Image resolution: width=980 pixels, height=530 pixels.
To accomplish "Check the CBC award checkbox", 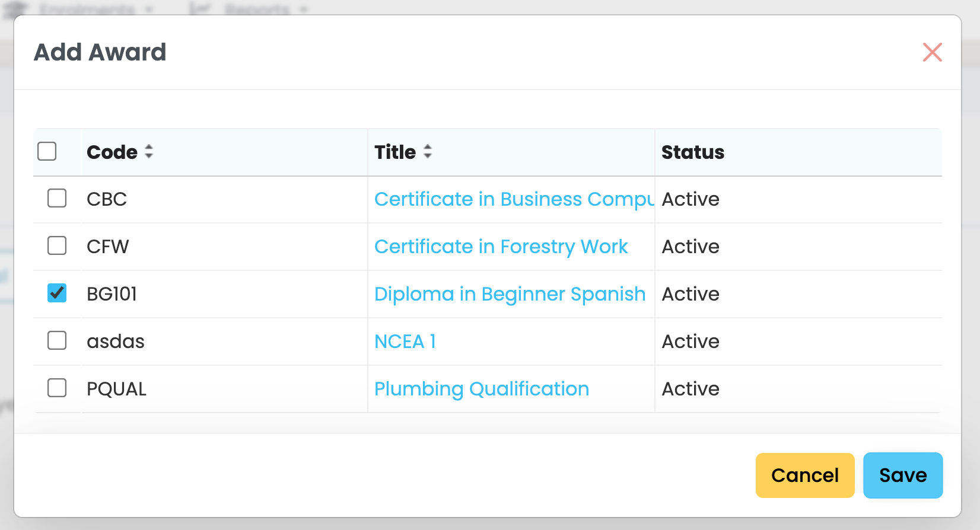I will pyautogui.click(x=57, y=198).
